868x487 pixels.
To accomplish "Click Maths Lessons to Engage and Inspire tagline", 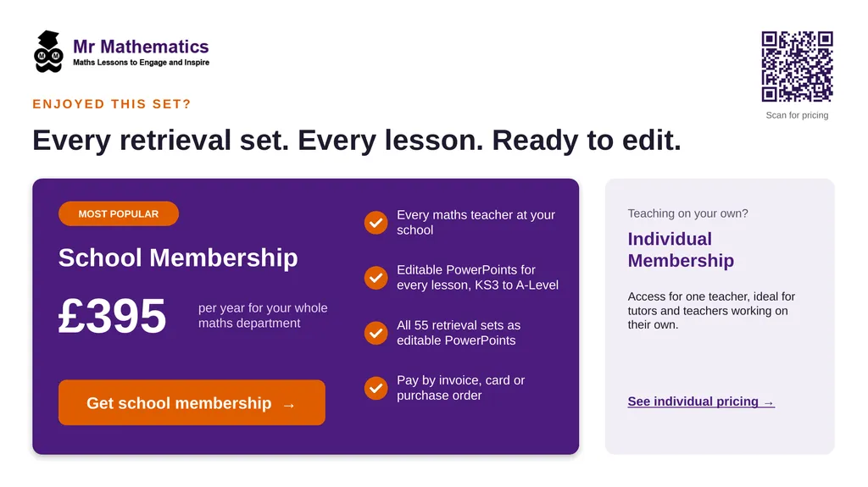I will click(x=142, y=63).
